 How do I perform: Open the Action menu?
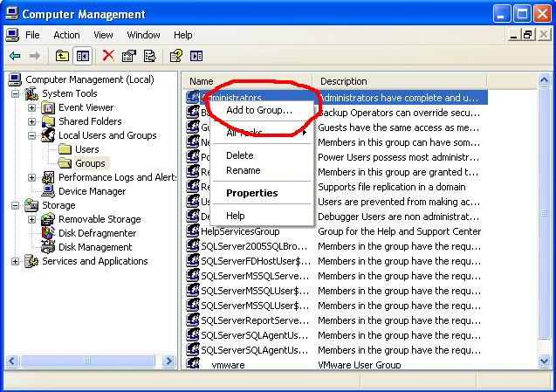[66, 35]
